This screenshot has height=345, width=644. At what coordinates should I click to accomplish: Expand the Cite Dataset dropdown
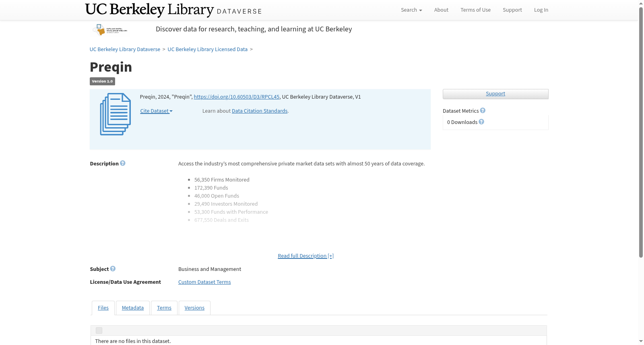click(156, 111)
